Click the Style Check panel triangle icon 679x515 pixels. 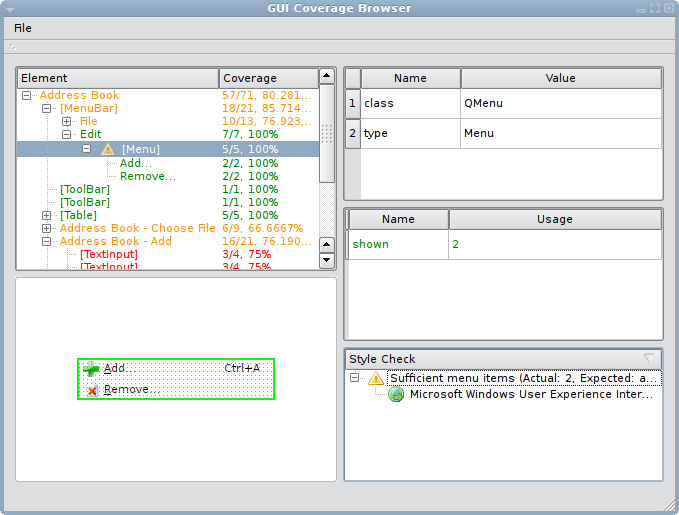[649, 358]
